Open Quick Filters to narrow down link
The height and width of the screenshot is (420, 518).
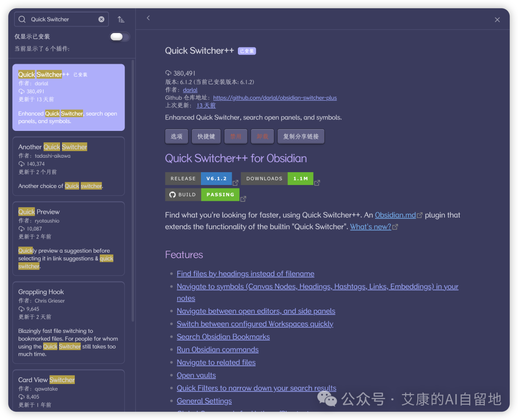256,388
